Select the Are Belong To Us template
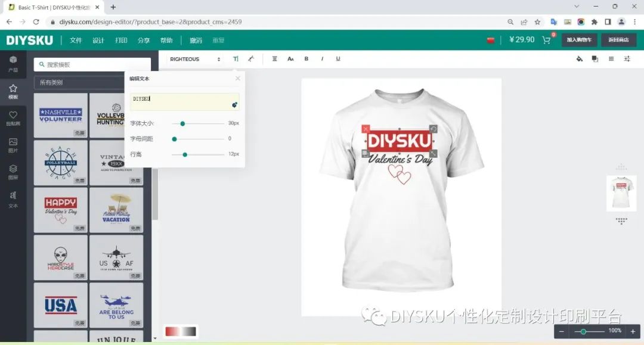This screenshot has height=345, width=644. (116, 305)
